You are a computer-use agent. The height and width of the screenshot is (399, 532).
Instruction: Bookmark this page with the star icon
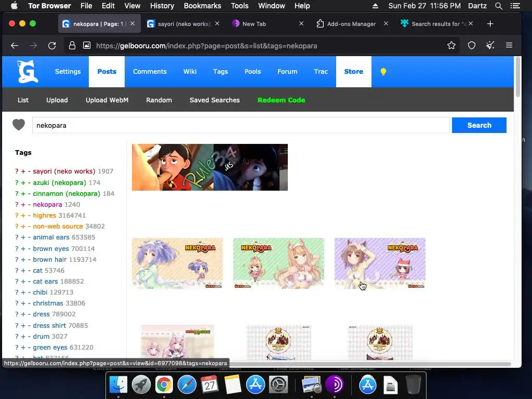[x=451, y=45]
